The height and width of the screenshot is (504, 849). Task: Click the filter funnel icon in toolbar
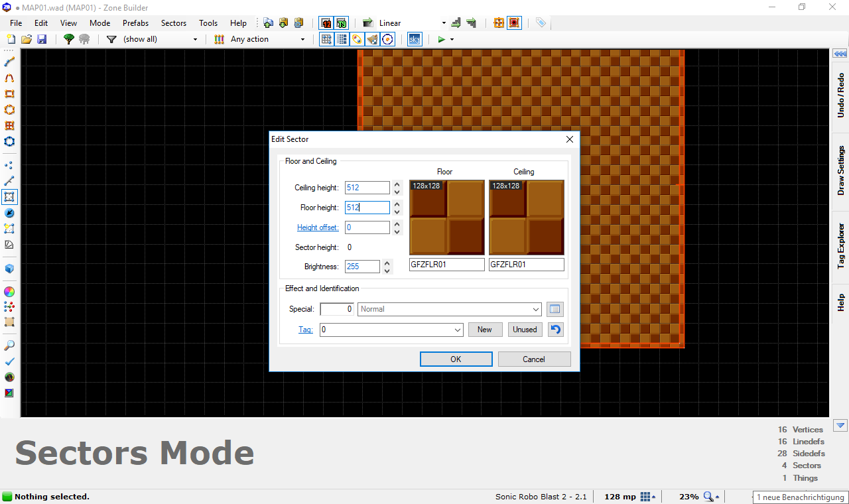click(x=111, y=39)
